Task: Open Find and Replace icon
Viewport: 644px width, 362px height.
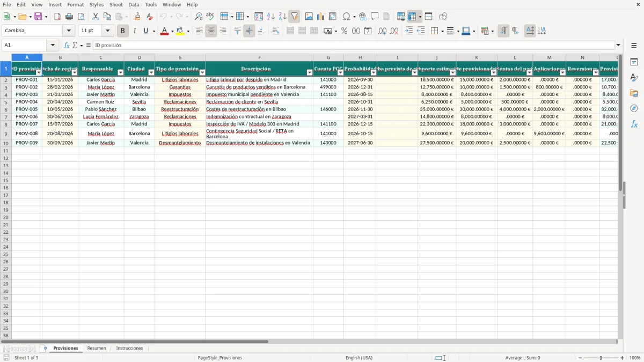Action: point(199,17)
